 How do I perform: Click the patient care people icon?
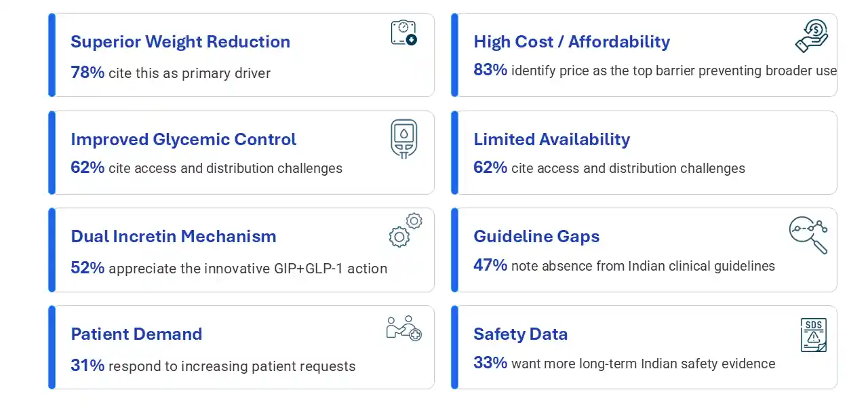click(x=403, y=328)
